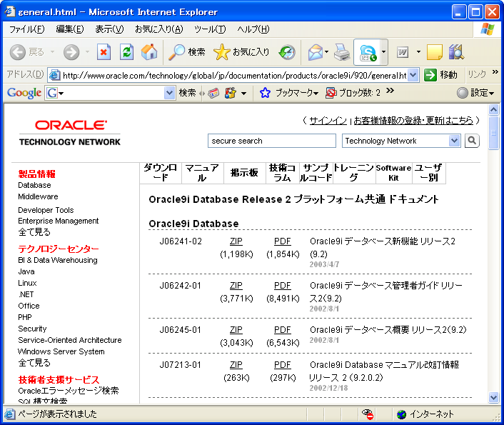Screen dimensions: 504x425
Task: Click the Windows flag logo
Action: [488, 29]
